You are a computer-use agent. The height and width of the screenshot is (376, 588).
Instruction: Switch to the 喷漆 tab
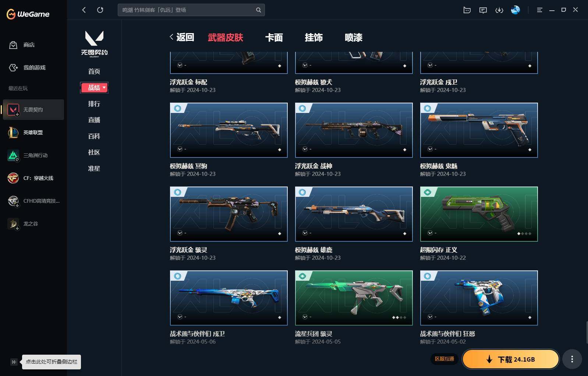[354, 38]
